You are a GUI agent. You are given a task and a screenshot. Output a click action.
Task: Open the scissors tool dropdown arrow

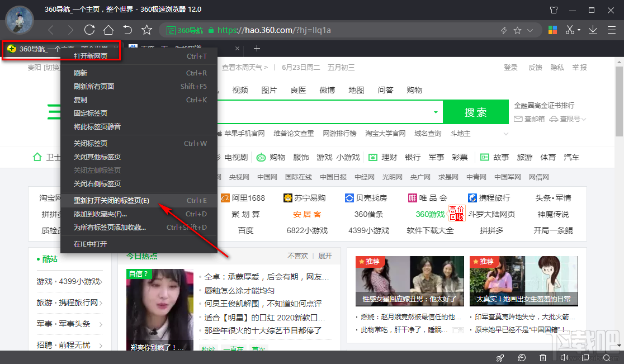click(579, 30)
